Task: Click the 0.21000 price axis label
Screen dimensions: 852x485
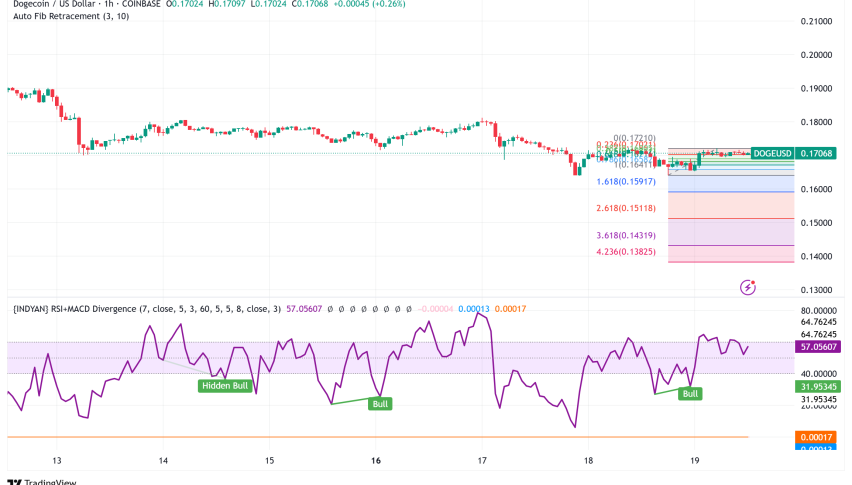Action: 816,21
